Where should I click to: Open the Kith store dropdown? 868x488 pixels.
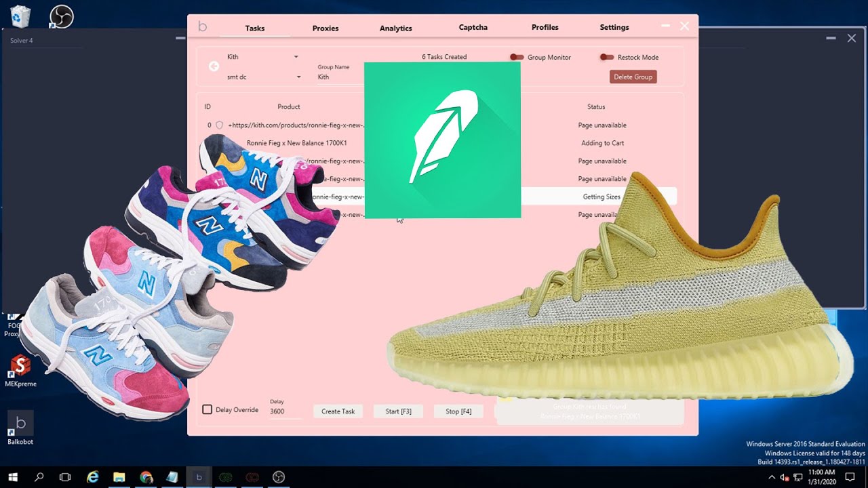[x=262, y=57]
